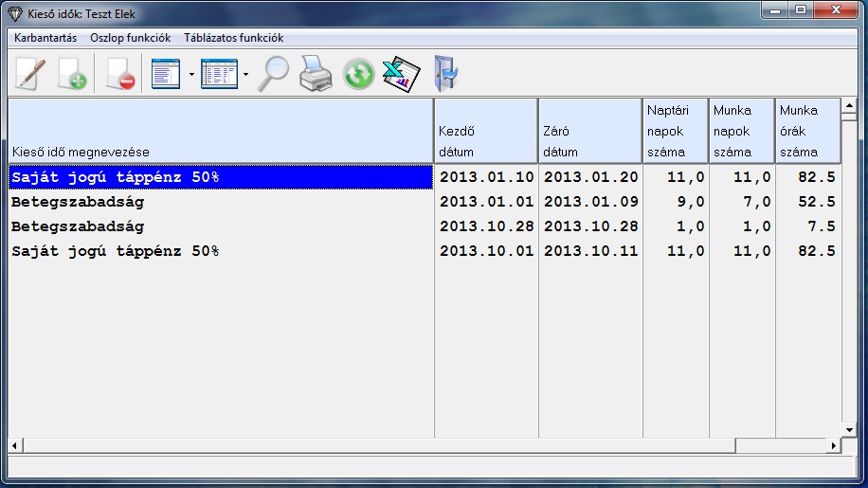Open the Táblázatos funkciók menu
The height and width of the screenshot is (488, 868).
point(233,38)
